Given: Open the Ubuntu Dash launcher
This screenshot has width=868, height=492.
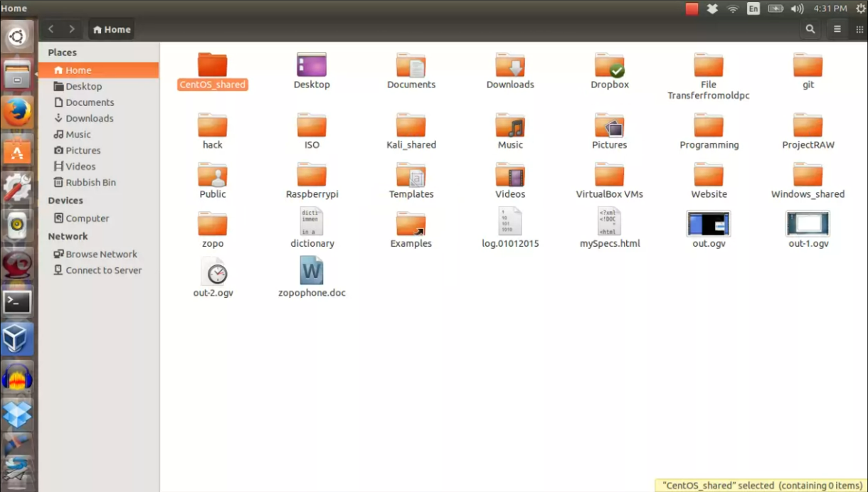Looking at the screenshot, I should point(17,36).
